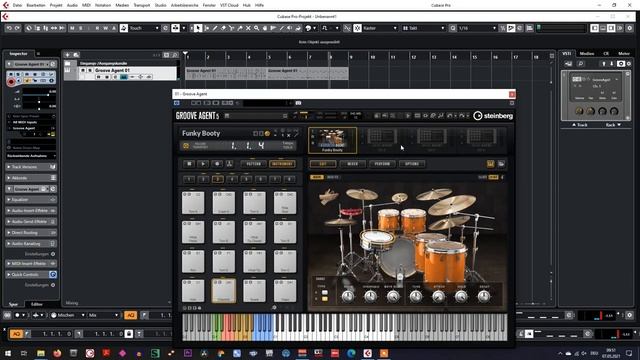Open the Datei menu
The image size is (640, 360).
tap(18, 5)
